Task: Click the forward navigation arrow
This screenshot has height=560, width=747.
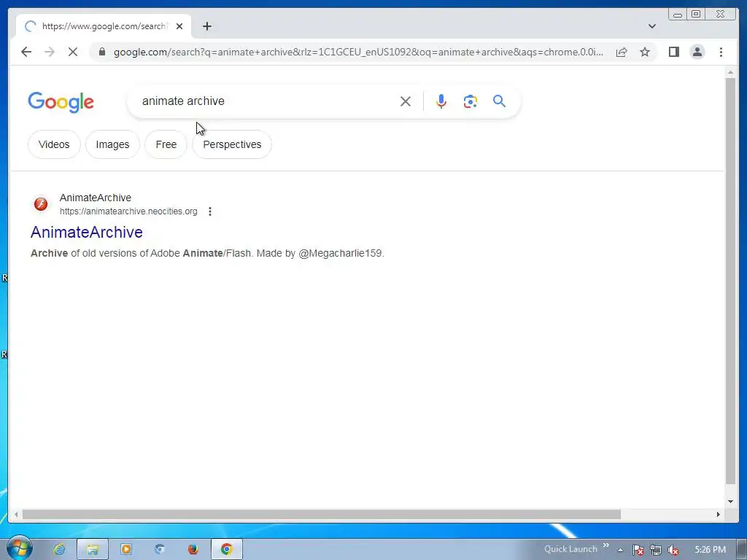Action: pos(50,52)
